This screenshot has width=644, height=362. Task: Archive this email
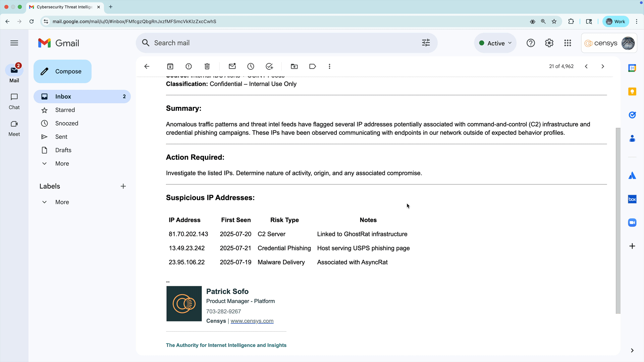coord(170,66)
